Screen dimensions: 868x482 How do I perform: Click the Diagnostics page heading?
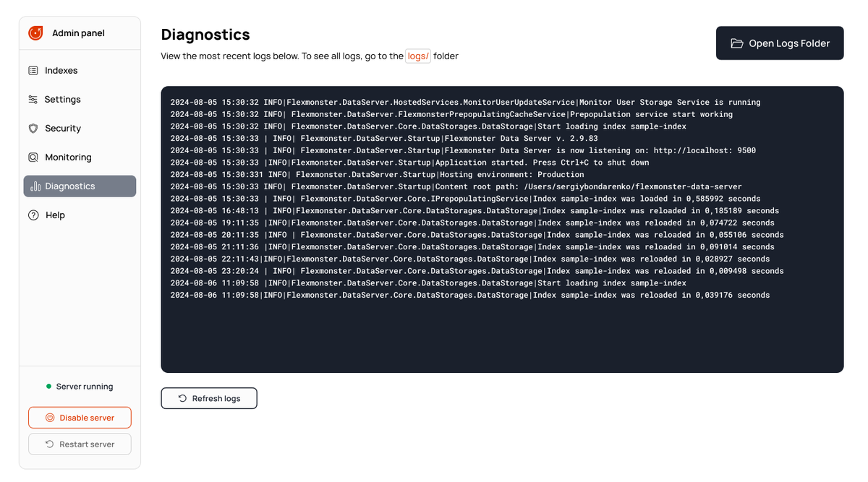pyautogui.click(x=205, y=35)
